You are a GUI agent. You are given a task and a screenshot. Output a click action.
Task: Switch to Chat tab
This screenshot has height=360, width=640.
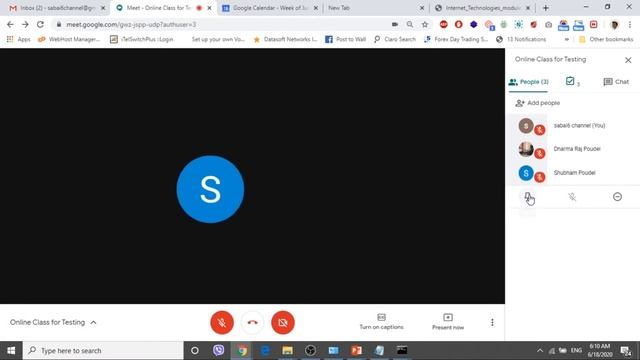(x=616, y=82)
